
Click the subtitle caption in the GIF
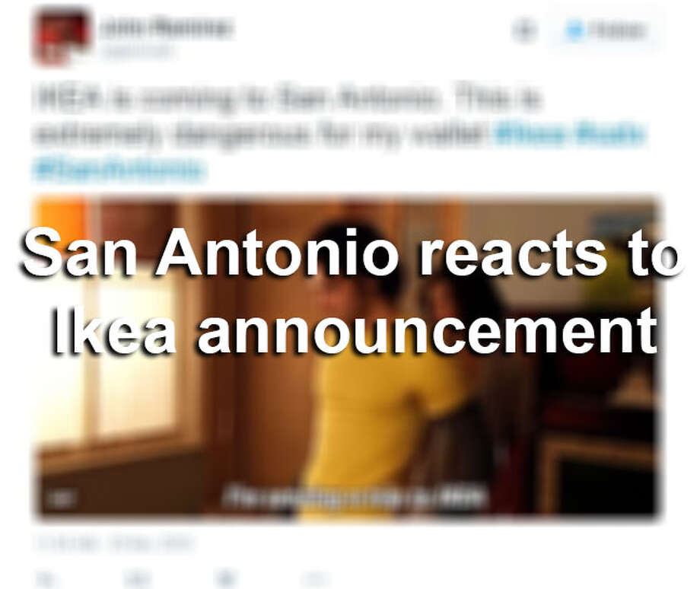coord(355,497)
